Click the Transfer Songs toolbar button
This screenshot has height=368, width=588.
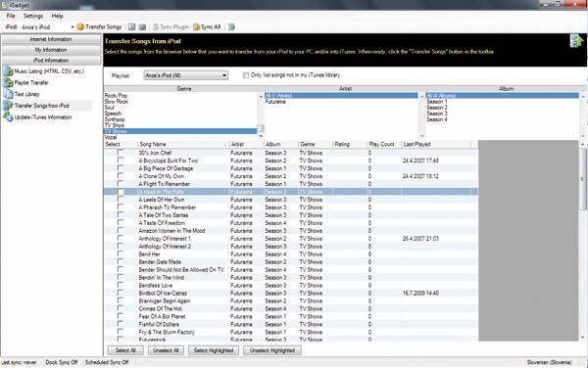tap(99, 27)
